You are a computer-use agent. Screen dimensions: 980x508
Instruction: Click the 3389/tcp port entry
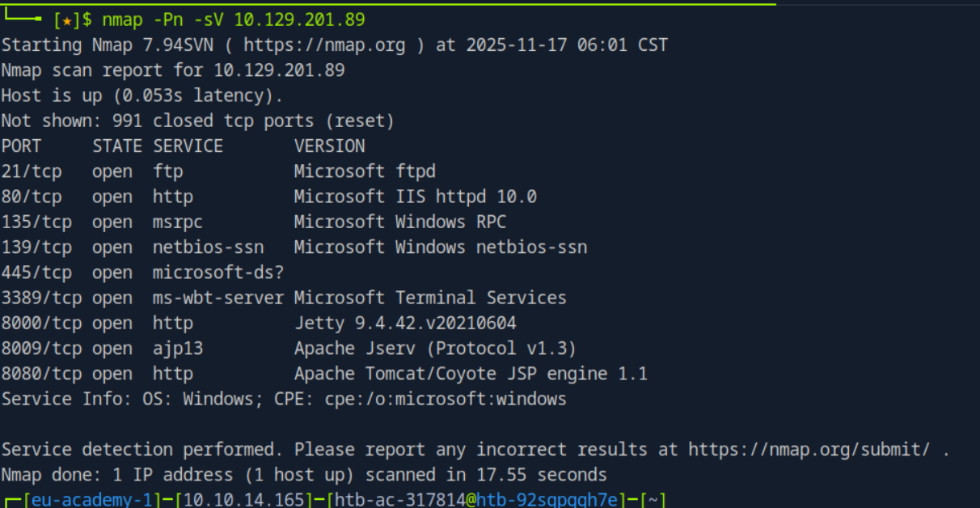tap(41, 298)
